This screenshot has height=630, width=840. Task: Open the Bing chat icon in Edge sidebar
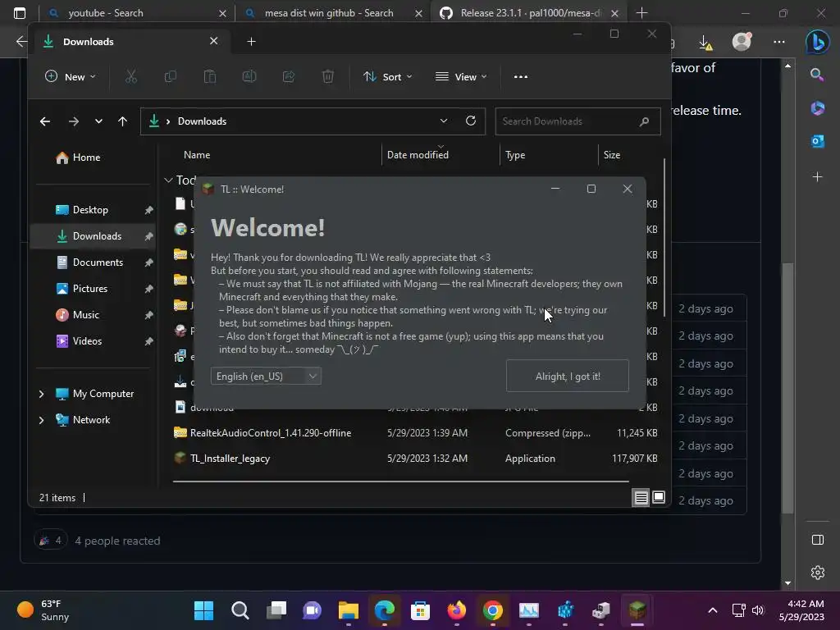pos(818,42)
